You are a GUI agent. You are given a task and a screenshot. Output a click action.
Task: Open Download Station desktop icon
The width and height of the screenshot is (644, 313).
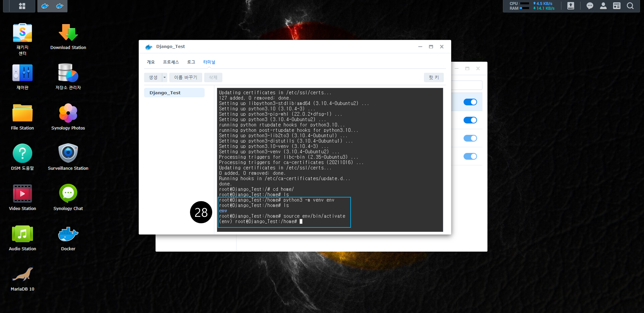(68, 33)
